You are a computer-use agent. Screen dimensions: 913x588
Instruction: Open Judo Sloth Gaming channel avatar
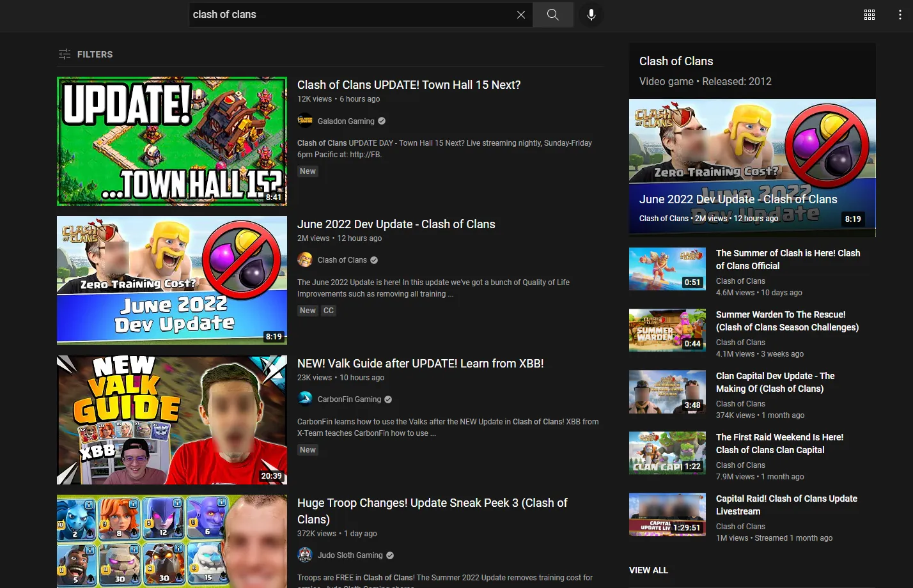tap(305, 555)
